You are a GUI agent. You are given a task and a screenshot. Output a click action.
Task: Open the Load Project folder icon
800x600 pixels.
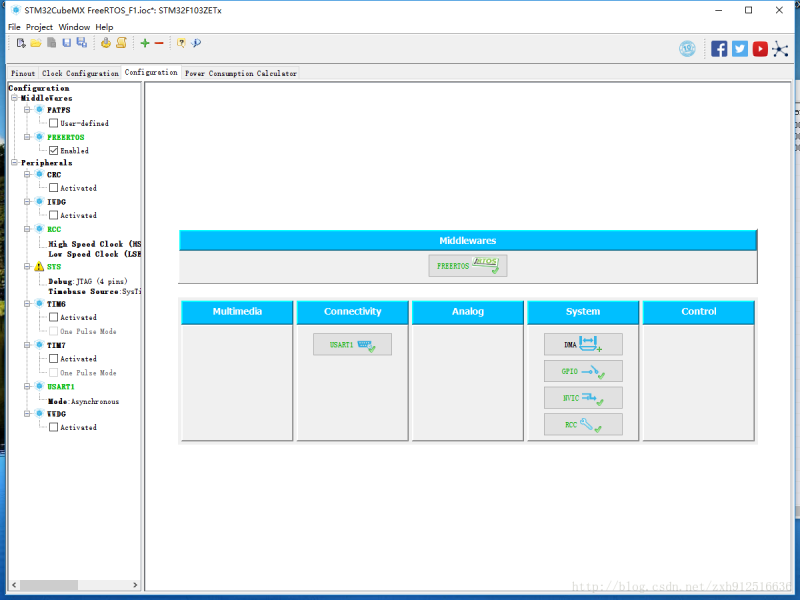[x=36, y=43]
